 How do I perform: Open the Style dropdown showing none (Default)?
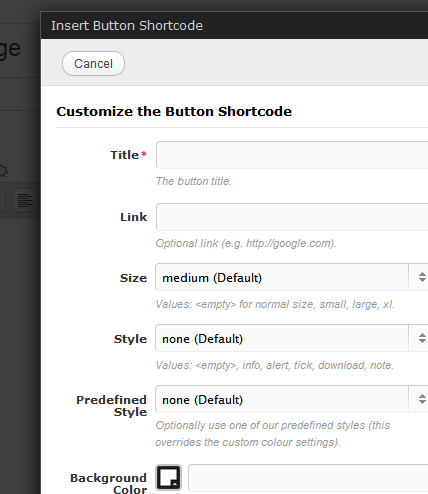[292, 338]
